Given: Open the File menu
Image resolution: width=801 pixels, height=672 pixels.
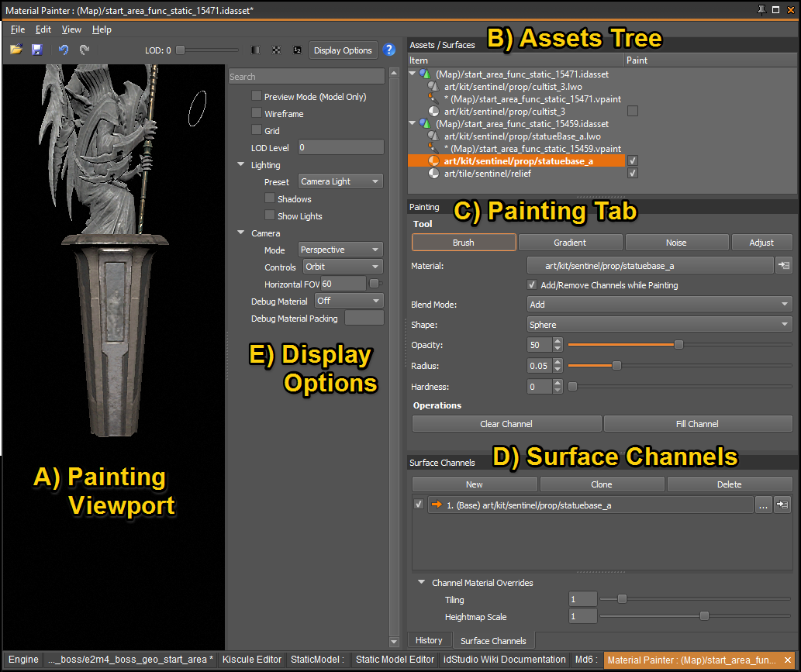Looking at the screenshot, I should coord(18,29).
